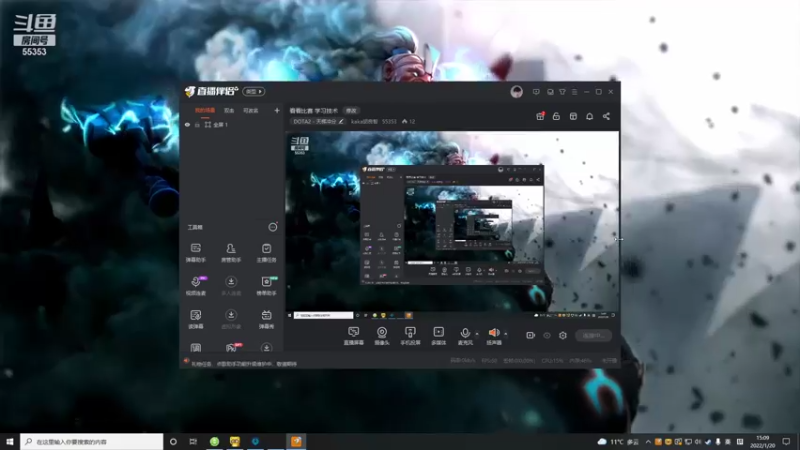Add a 手机投屏 phone mirroring source
800x450 pixels.
410,336
